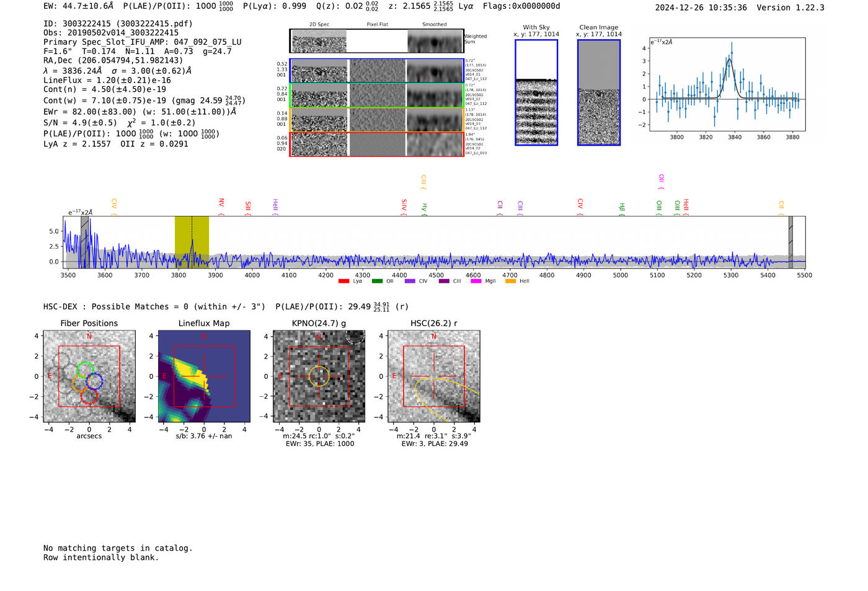Screen dimensions: 868x591
Task: Click the violet CIV legend swatch
Action: [x=410, y=282]
